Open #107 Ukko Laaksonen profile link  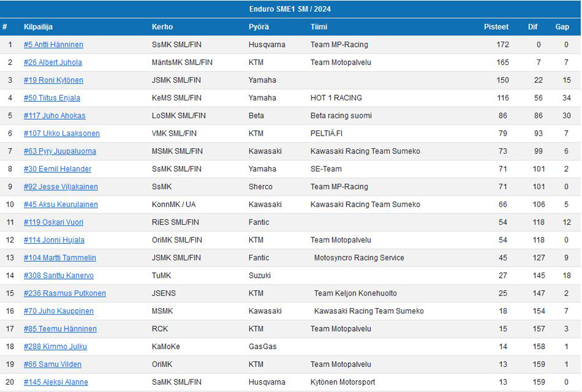62,134
